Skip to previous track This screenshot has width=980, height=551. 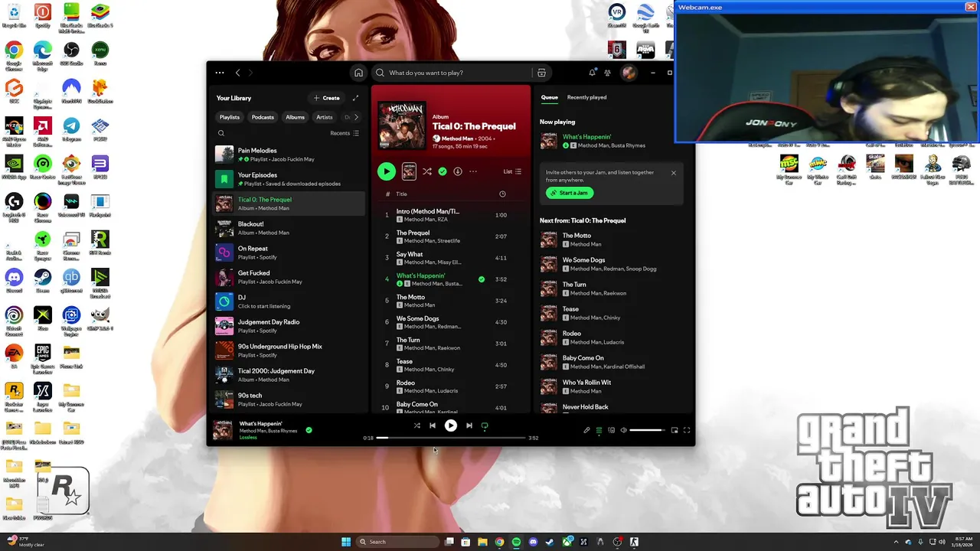(433, 425)
